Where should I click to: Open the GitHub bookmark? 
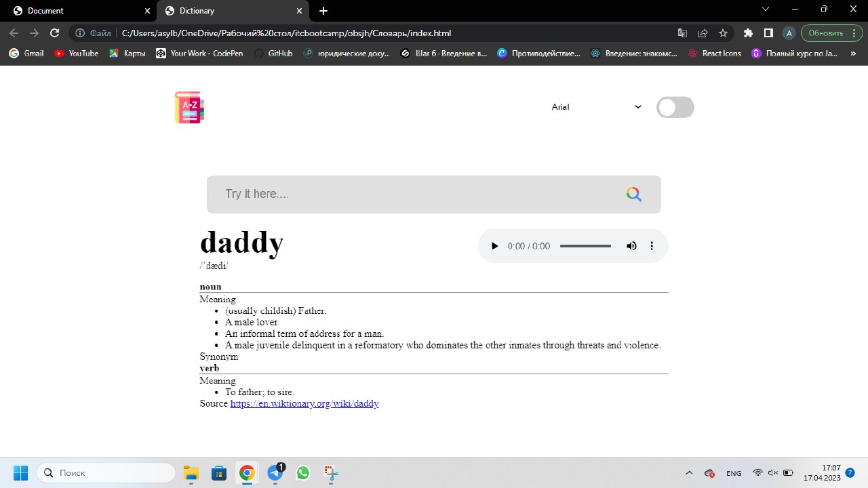pos(273,53)
